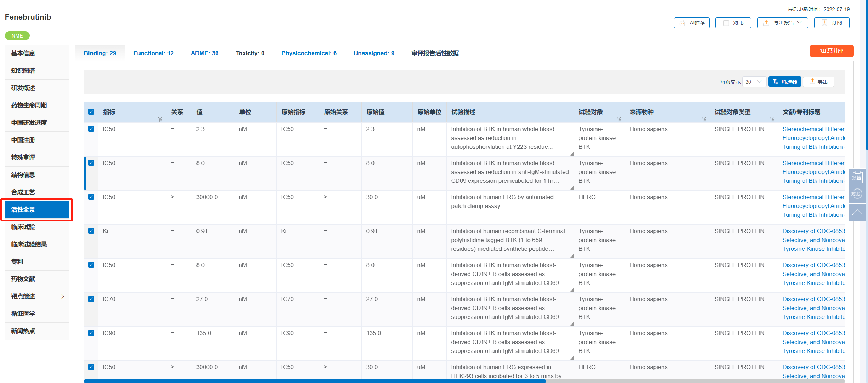The height and width of the screenshot is (383, 868).
Task: Click the floating 对比 circle icon
Action: [x=857, y=194]
